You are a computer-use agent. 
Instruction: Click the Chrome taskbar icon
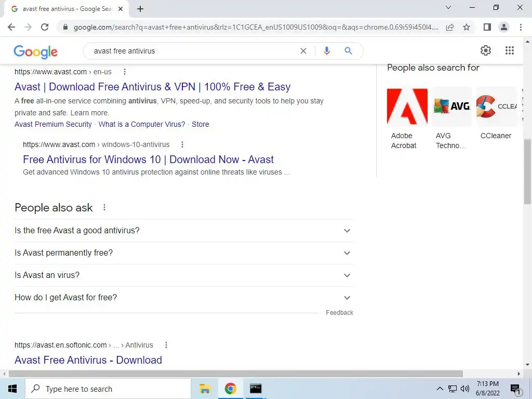[230, 389]
